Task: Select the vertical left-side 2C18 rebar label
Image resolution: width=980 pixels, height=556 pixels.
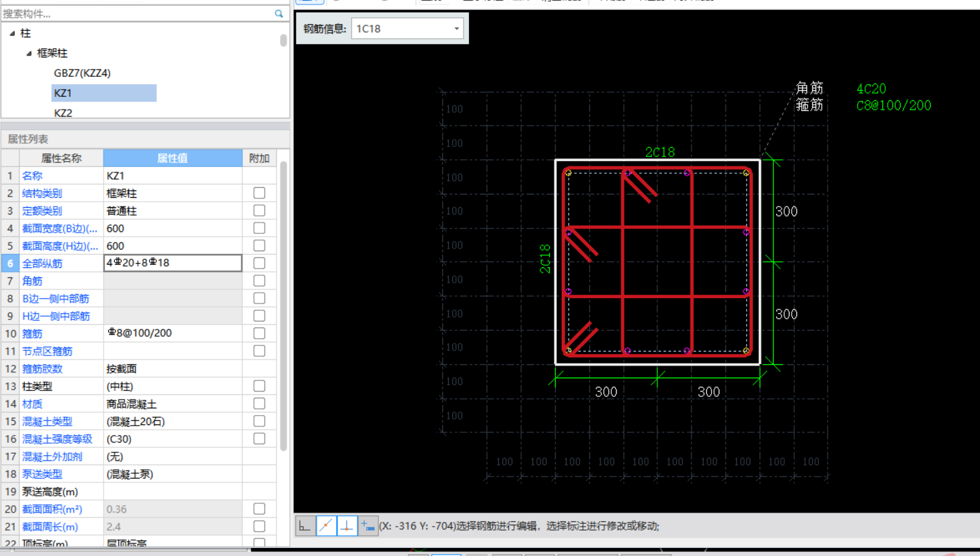Action: 545,259
